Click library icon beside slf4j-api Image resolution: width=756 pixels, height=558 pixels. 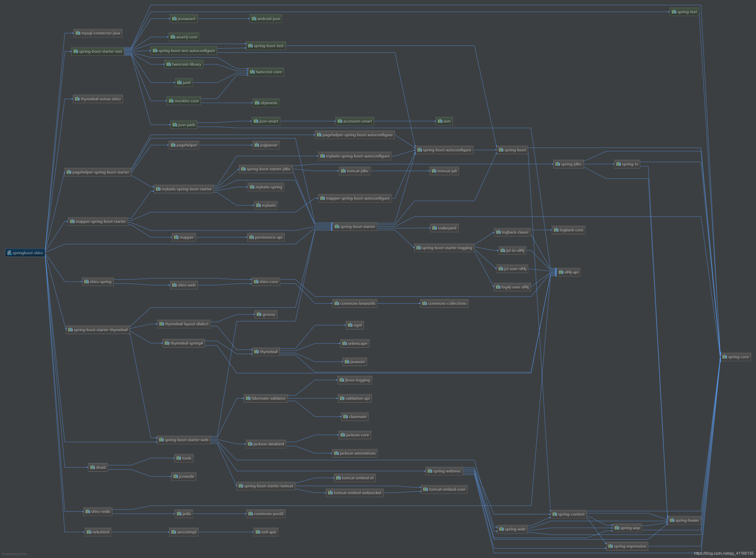point(561,272)
